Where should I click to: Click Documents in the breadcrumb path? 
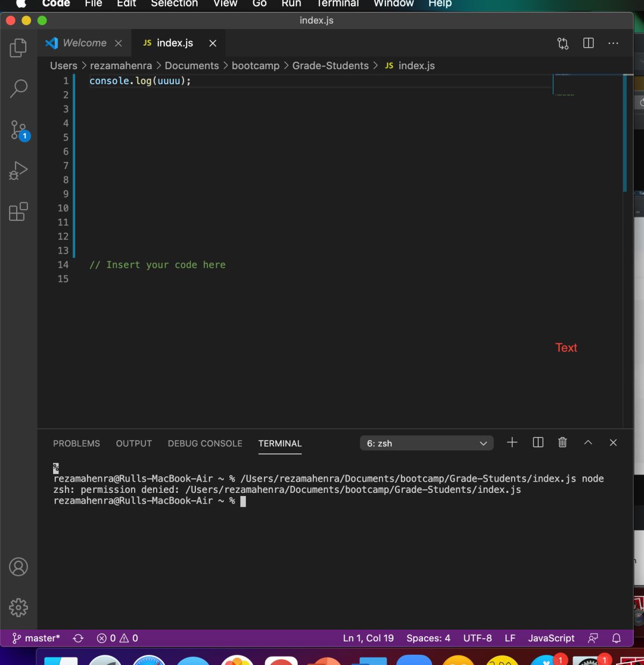(x=192, y=65)
